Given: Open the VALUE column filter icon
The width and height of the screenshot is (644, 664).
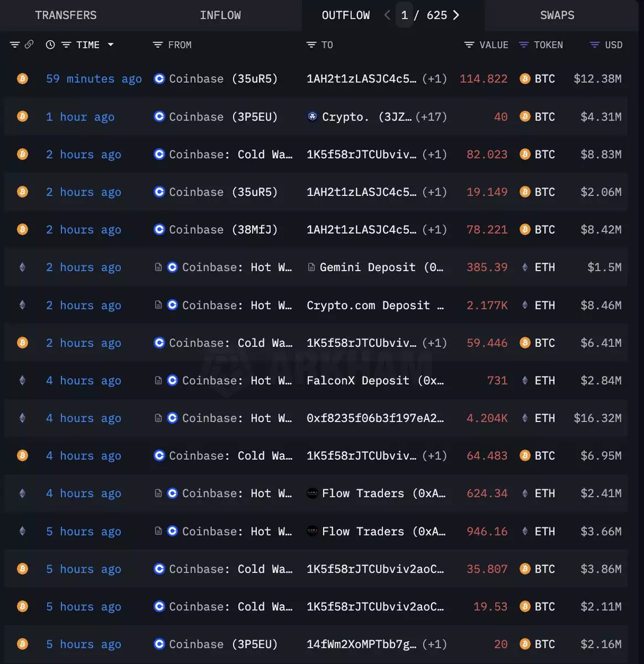Looking at the screenshot, I should click(469, 45).
